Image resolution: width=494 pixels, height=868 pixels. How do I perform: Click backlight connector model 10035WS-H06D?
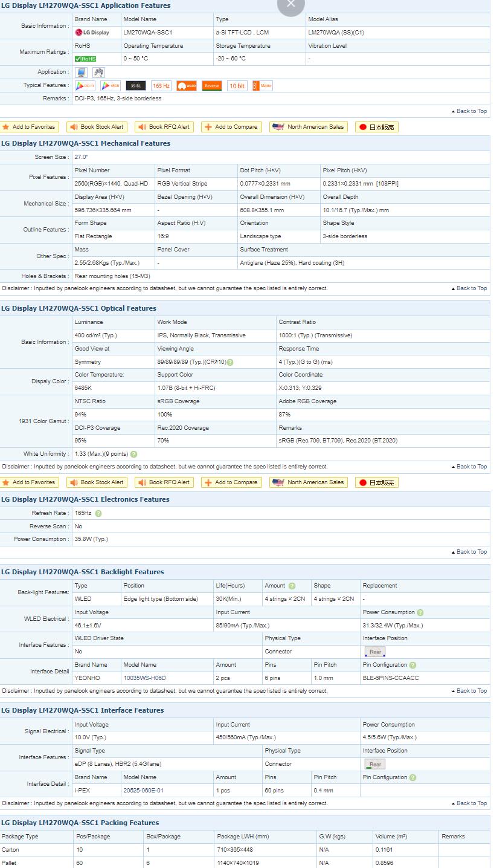[x=144, y=678]
